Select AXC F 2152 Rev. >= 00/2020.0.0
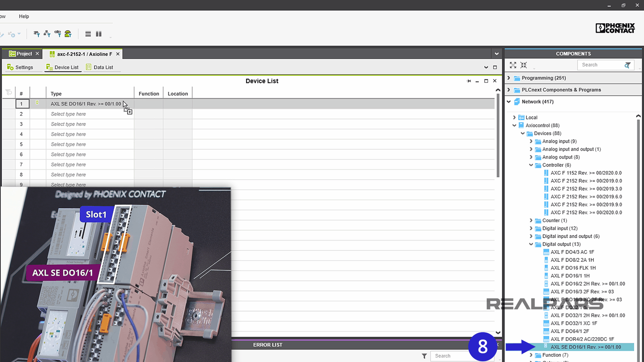The width and height of the screenshot is (644, 362). 586,213
